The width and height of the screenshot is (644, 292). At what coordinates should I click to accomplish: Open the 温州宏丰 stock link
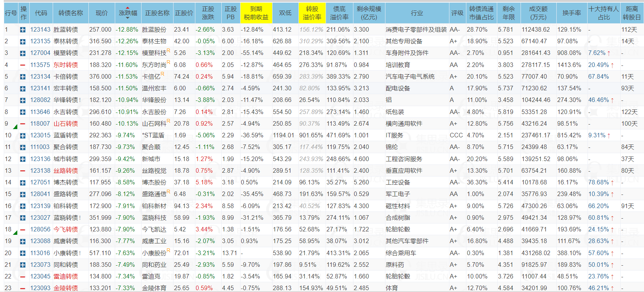coord(154,88)
